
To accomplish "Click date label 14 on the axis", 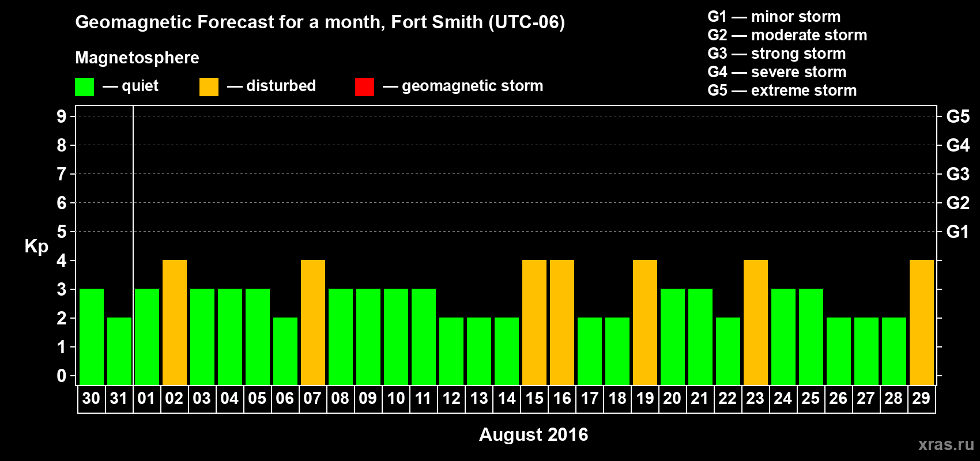I will 507,399.
